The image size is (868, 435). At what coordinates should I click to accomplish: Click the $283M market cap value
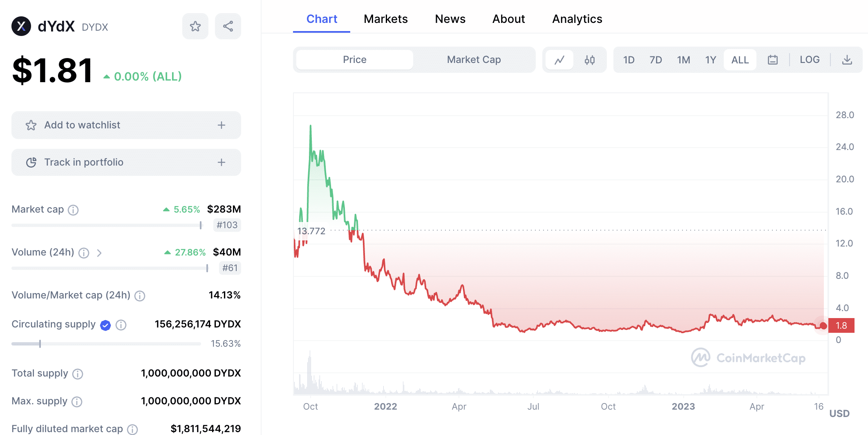[224, 209]
